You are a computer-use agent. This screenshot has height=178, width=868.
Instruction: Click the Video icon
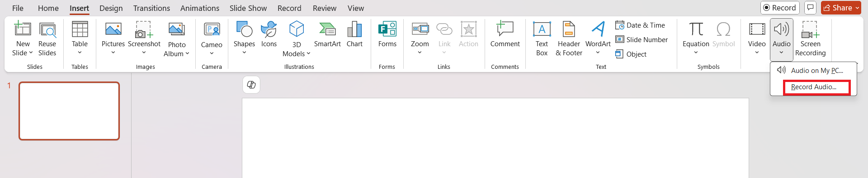coord(757,29)
